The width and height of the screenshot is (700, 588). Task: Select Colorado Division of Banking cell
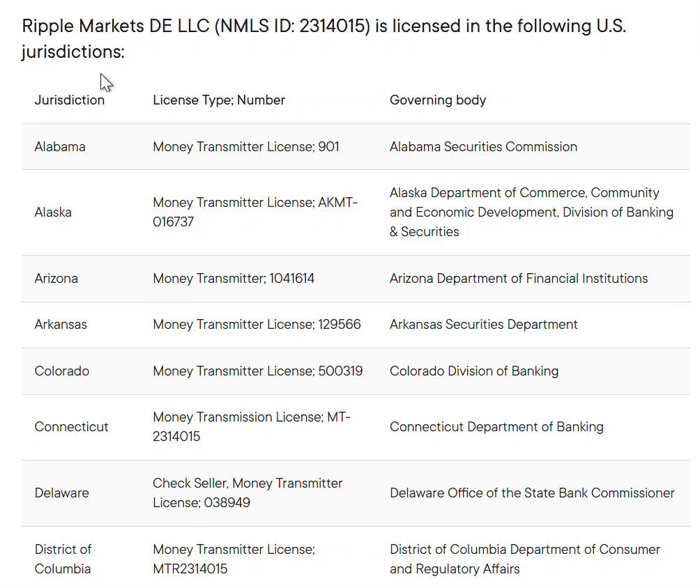tap(474, 371)
